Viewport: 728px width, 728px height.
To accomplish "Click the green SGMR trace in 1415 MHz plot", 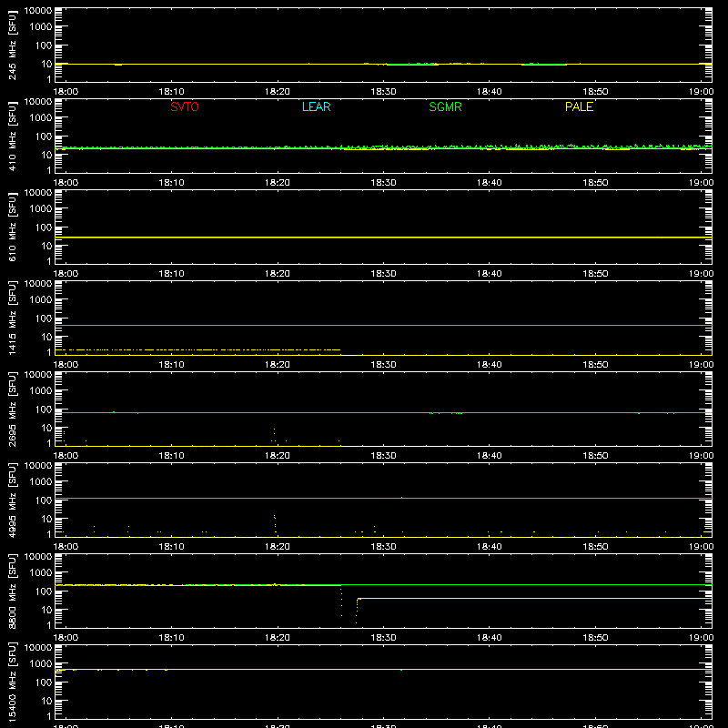I will coord(383,326).
